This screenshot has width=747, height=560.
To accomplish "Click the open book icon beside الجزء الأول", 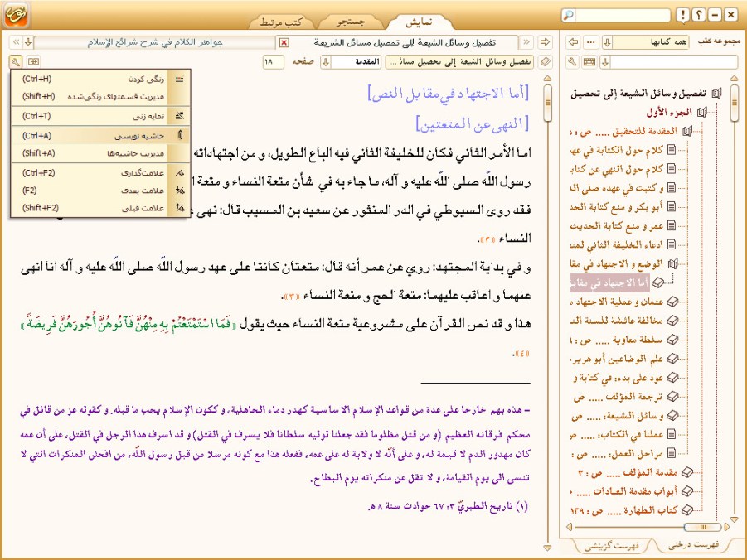I will [x=701, y=113].
